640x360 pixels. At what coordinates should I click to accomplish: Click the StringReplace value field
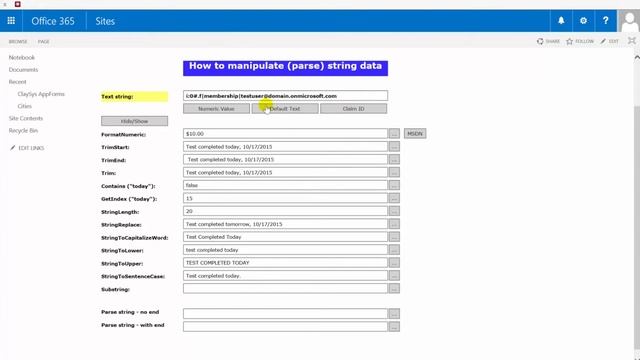[x=285, y=224]
